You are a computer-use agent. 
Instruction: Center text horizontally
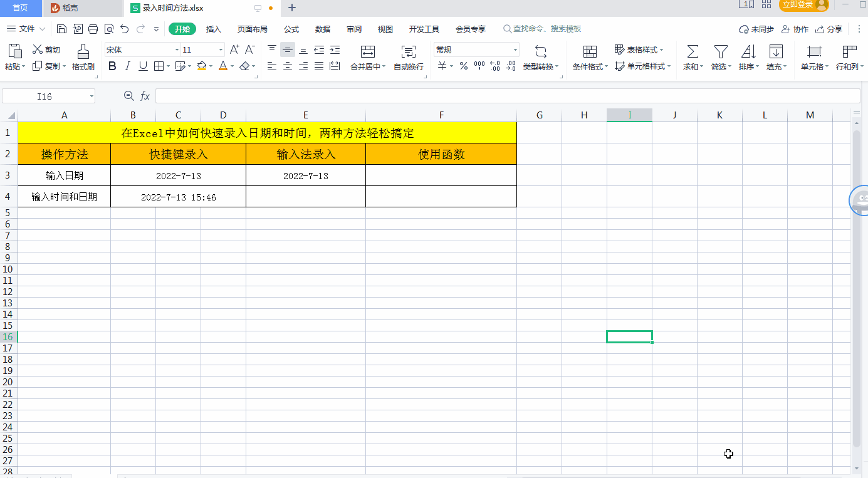tap(288, 66)
